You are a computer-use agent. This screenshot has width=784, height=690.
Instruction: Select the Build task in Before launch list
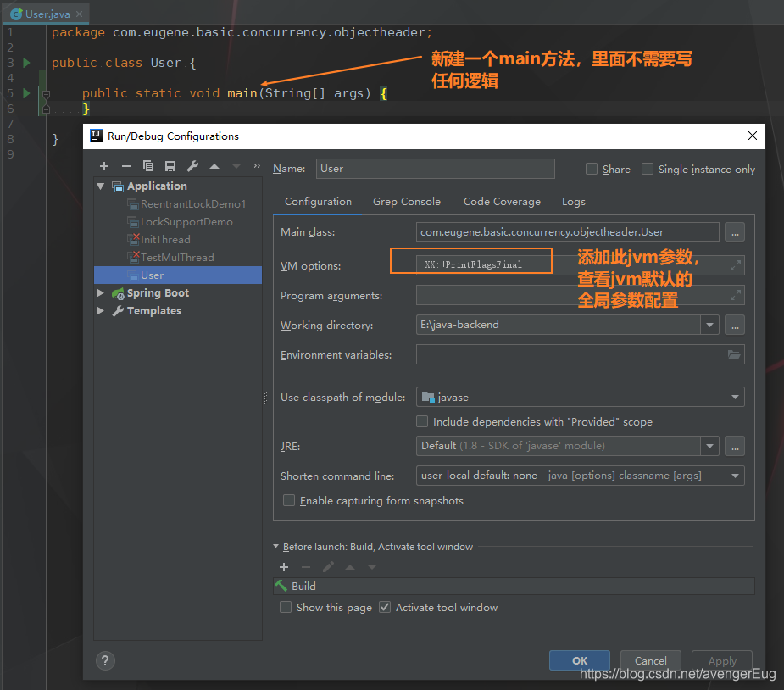click(x=514, y=586)
